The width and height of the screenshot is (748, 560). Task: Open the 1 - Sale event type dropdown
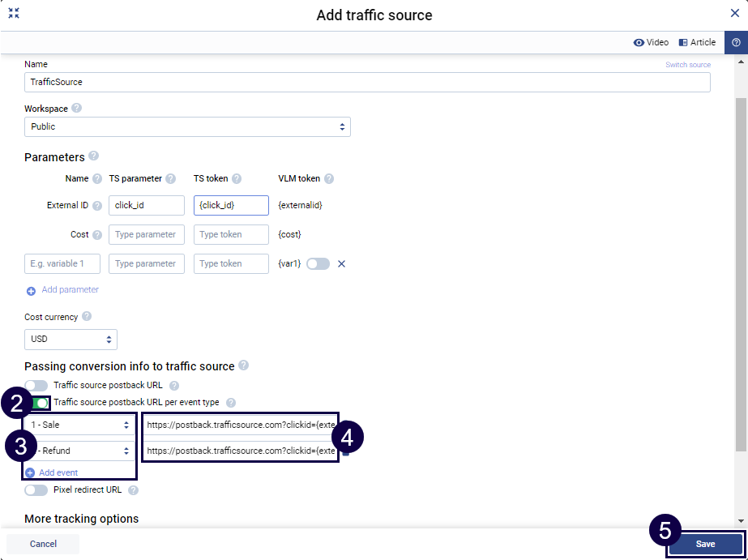[79, 425]
